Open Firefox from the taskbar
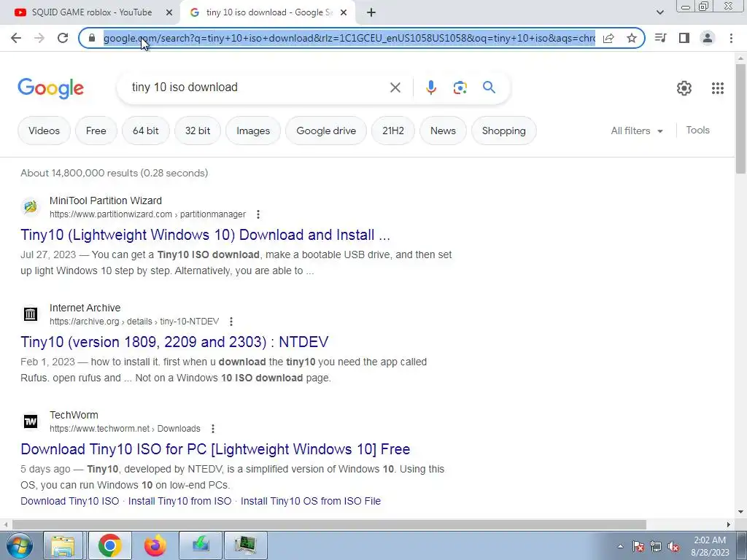 pos(155,545)
